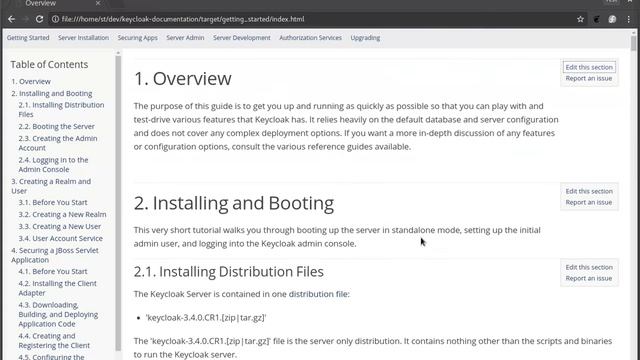
Task: Open the Getting Started guide tab
Action: [28, 38]
